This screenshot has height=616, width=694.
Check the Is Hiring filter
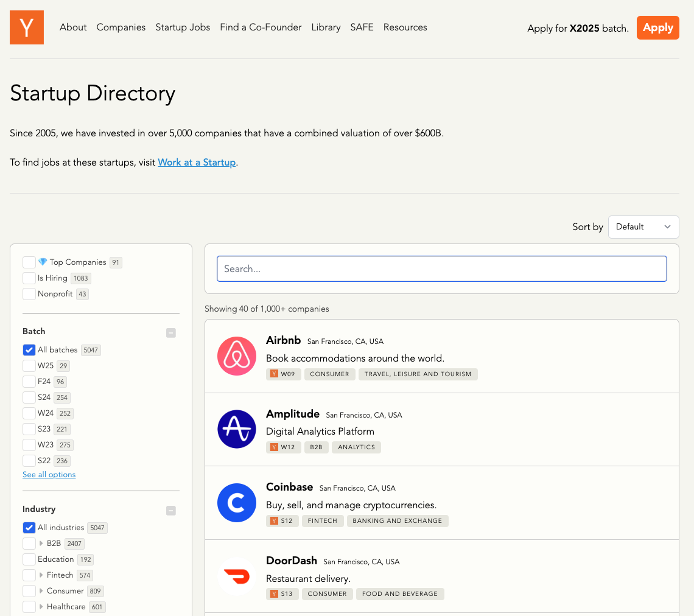click(x=29, y=278)
